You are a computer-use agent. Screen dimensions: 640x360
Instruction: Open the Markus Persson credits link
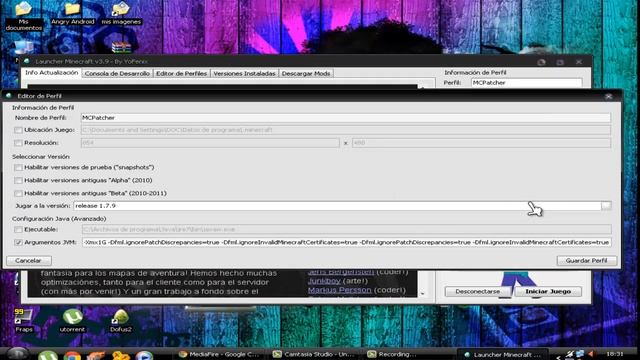click(x=340, y=290)
